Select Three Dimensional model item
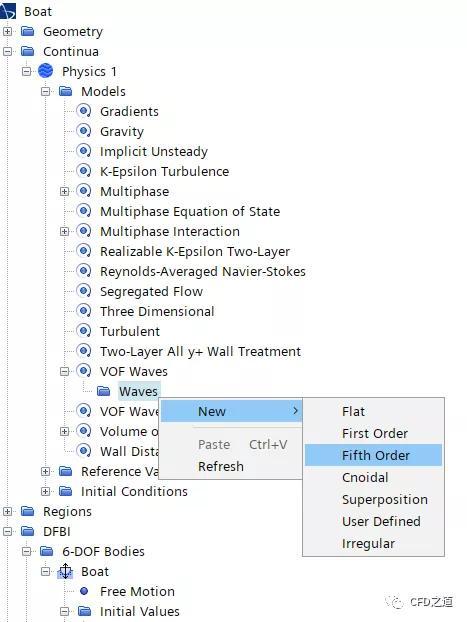Image resolution: width=467 pixels, height=622 pixels. (157, 311)
